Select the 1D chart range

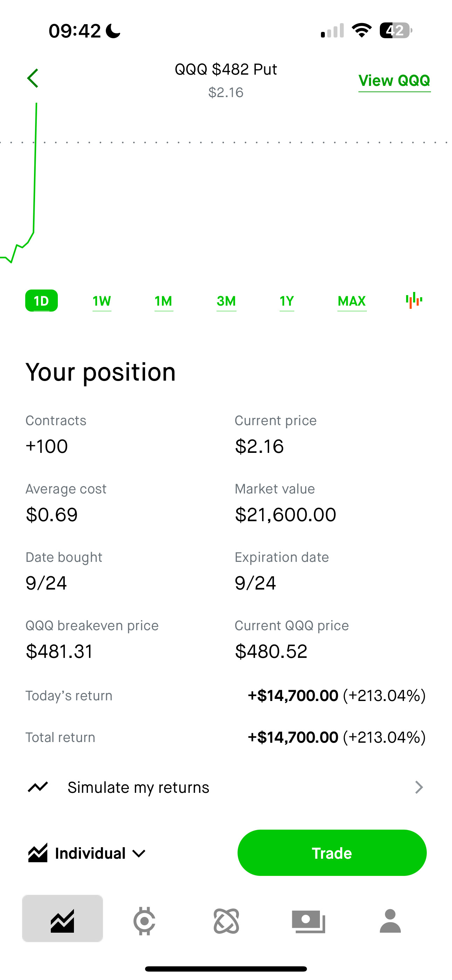pos(41,300)
